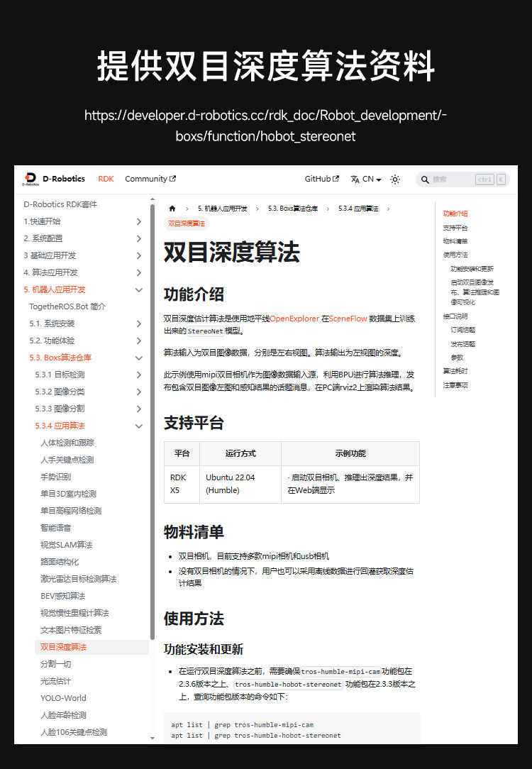Open 视觉惯性里程计算法 sidebar page

[x=74, y=613]
